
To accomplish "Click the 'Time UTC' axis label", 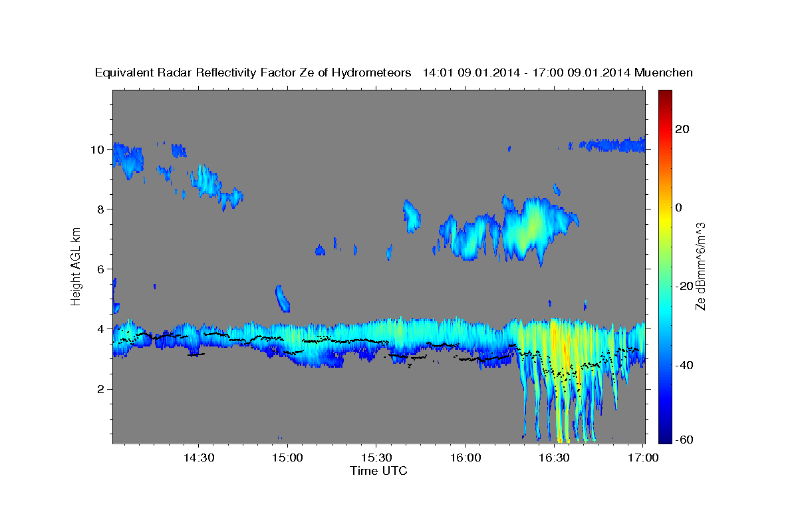I will click(x=378, y=471).
